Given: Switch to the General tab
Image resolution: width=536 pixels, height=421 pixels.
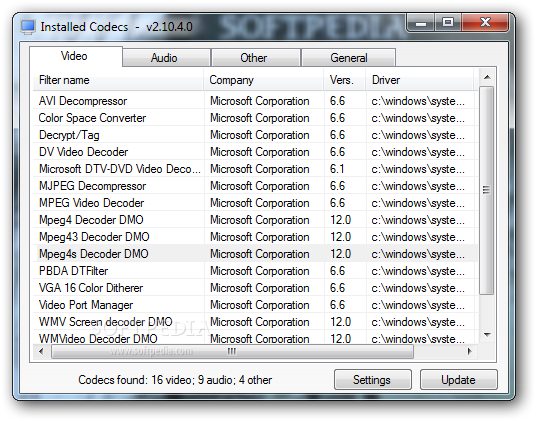Looking at the screenshot, I should click(x=348, y=57).
